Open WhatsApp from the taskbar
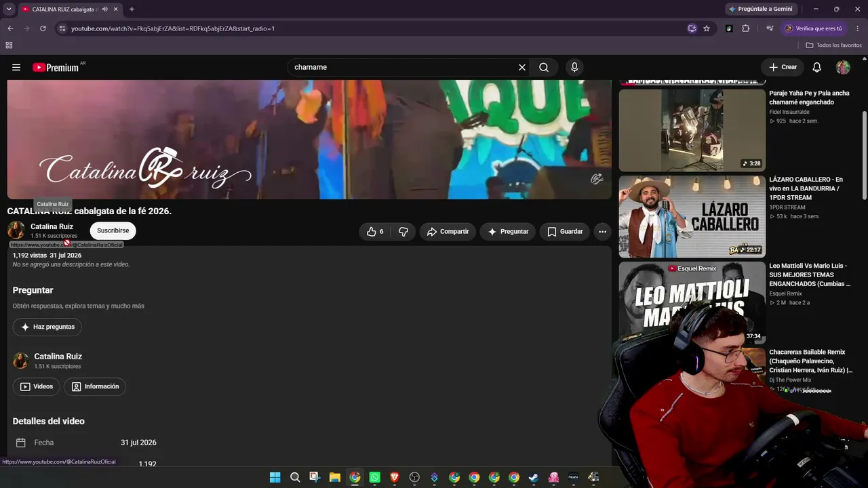 374,477
